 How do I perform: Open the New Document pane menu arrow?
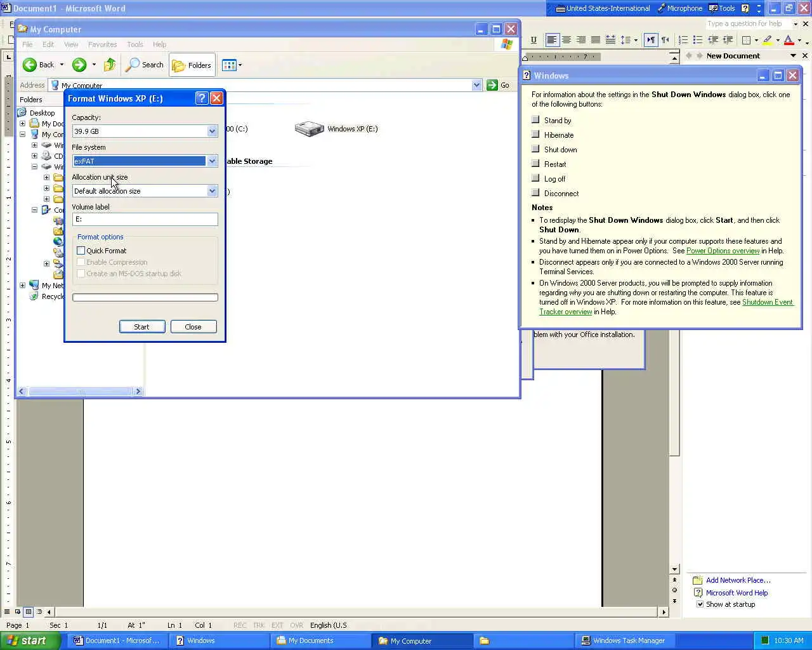click(x=793, y=56)
